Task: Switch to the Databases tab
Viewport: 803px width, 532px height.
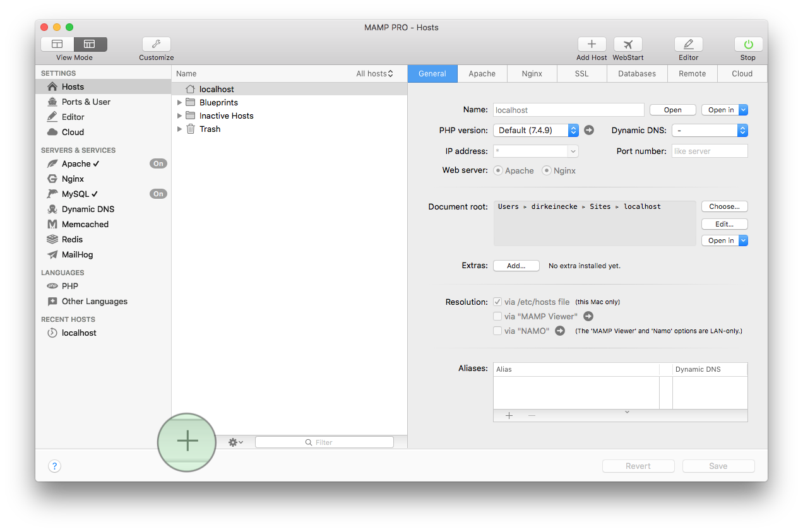Action: [636, 73]
